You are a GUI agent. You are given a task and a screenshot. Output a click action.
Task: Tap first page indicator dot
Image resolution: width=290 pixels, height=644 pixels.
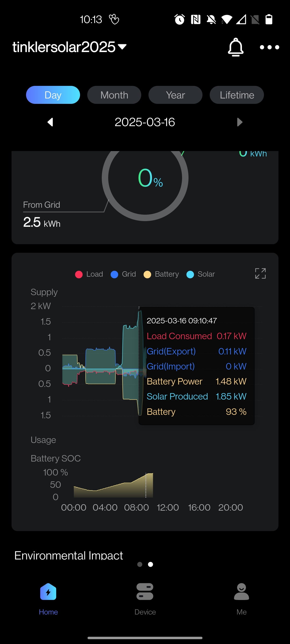click(140, 564)
